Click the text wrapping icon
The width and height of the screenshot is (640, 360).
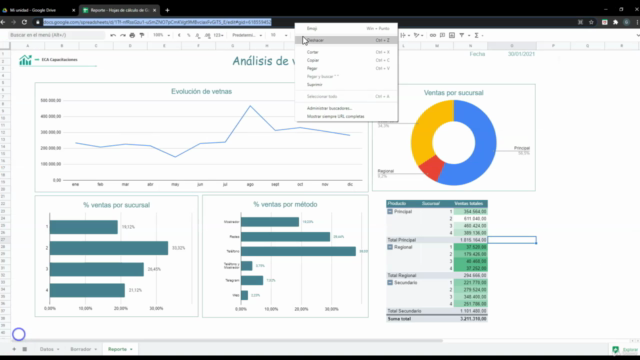click(x=403, y=36)
